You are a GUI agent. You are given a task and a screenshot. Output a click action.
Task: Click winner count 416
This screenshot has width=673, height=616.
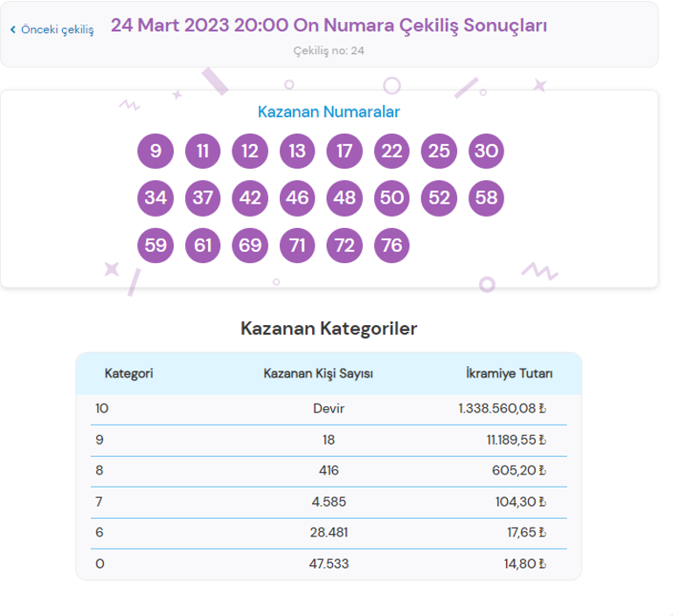(x=329, y=471)
